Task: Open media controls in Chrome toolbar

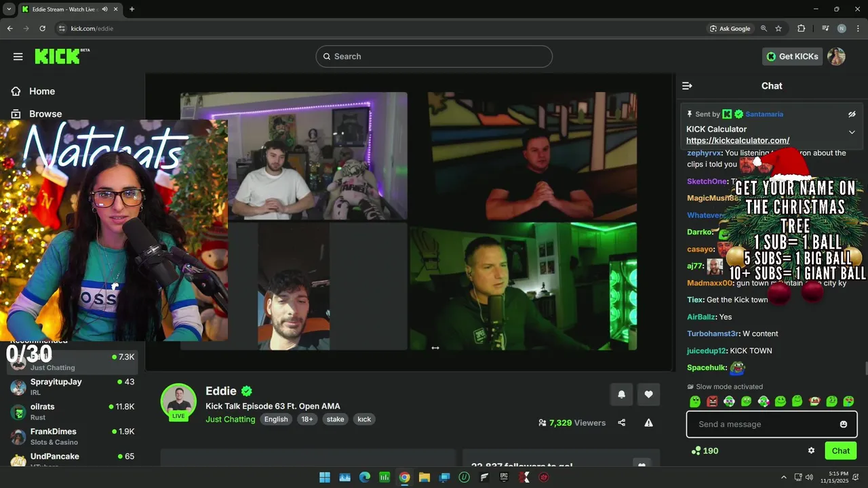Action: [825, 28]
